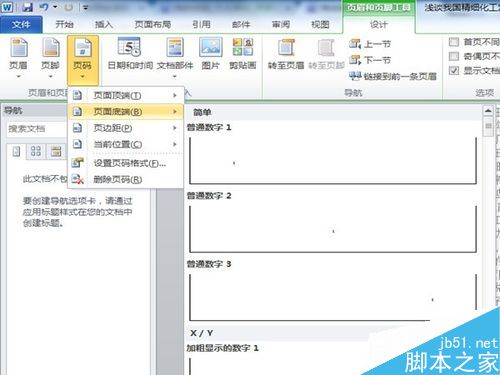500x375 pixels.
Task: Open the 页脚 footer button
Action: click(50, 58)
